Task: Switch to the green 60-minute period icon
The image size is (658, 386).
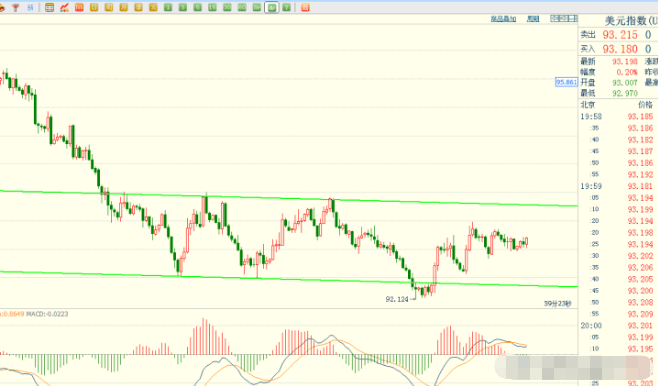Action: coord(242,7)
